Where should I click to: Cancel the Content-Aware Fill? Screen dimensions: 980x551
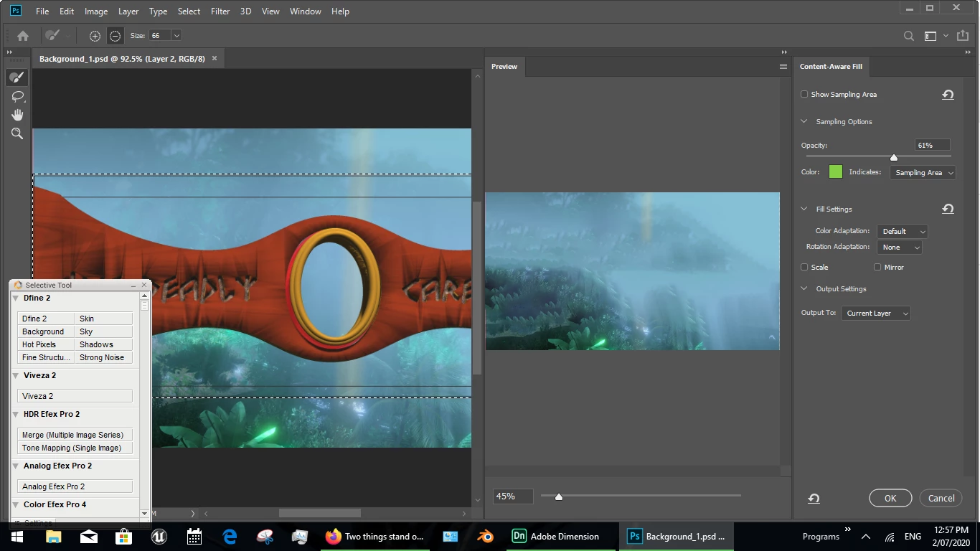pyautogui.click(x=941, y=498)
